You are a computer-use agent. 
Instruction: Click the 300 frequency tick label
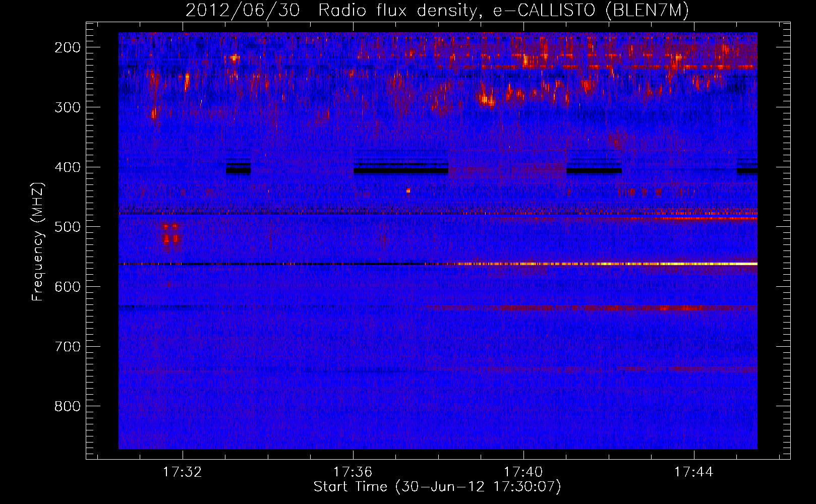[68, 107]
